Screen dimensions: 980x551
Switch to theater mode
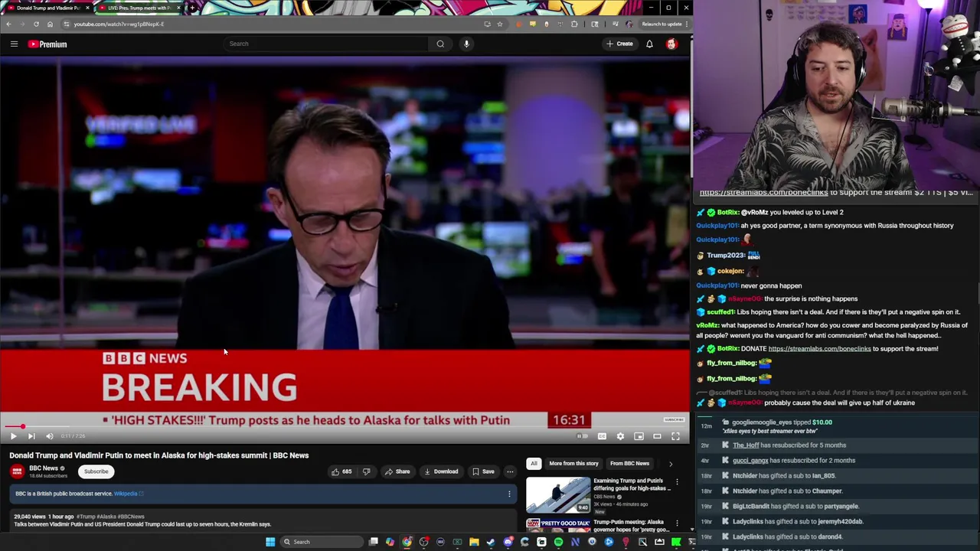[x=657, y=436]
